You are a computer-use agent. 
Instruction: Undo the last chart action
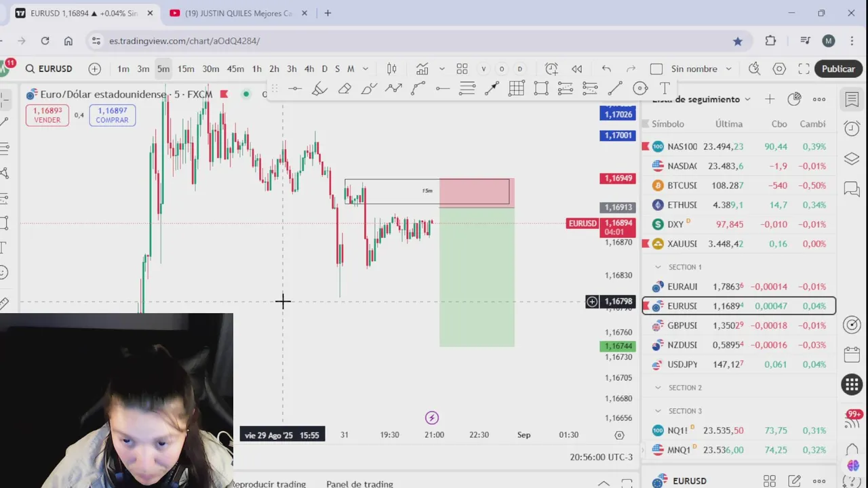tap(606, 68)
